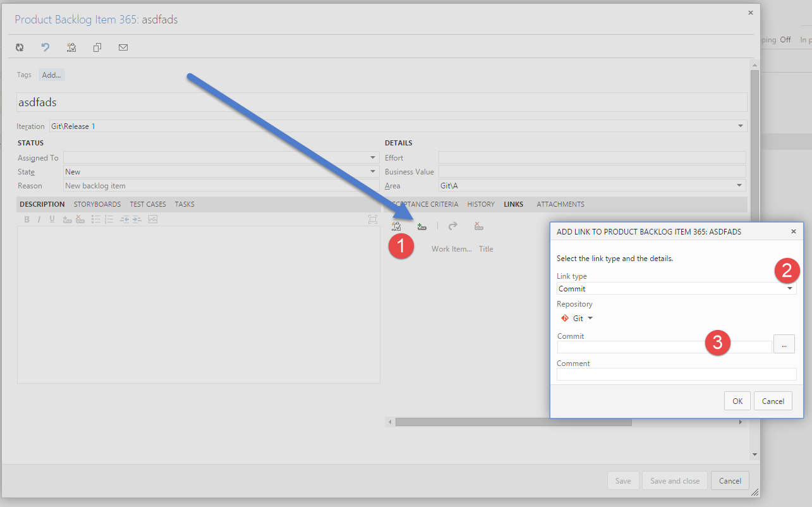Expand the Link type dropdown
The width and height of the screenshot is (812, 507).
pyautogui.click(x=790, y=289)
